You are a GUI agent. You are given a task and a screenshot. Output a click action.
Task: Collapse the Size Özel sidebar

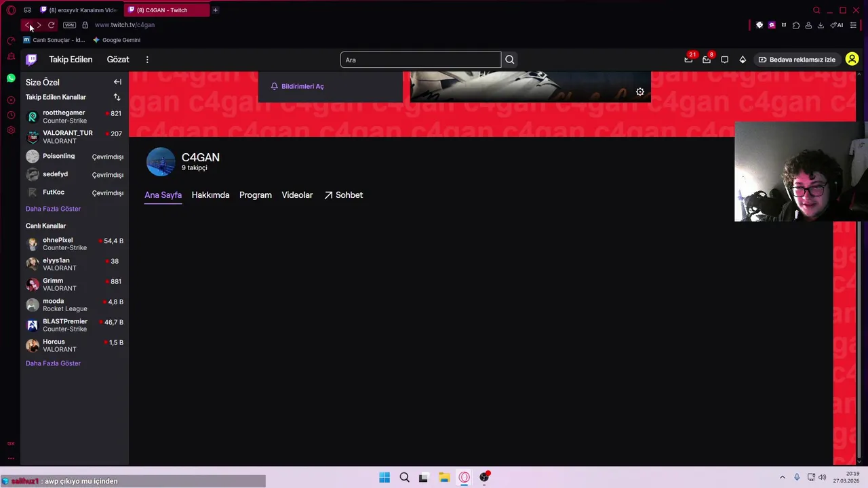[x=117, y=82]
